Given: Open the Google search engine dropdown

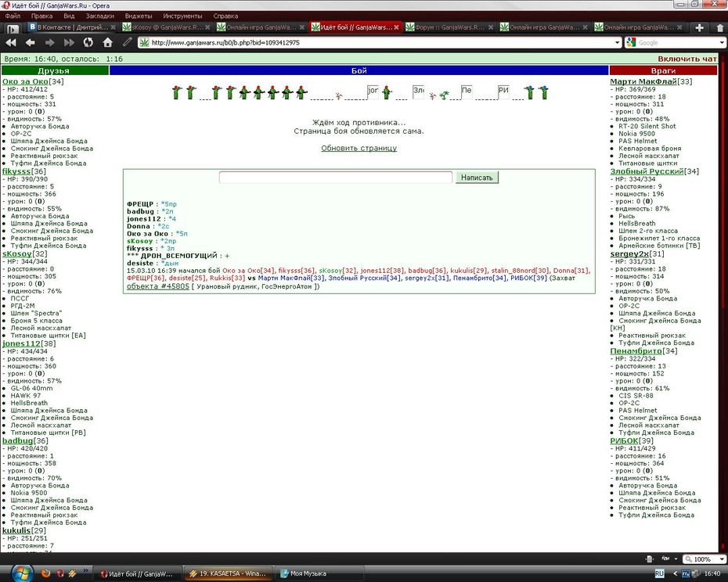Looking at the screenshot, I should pos(631,43).
